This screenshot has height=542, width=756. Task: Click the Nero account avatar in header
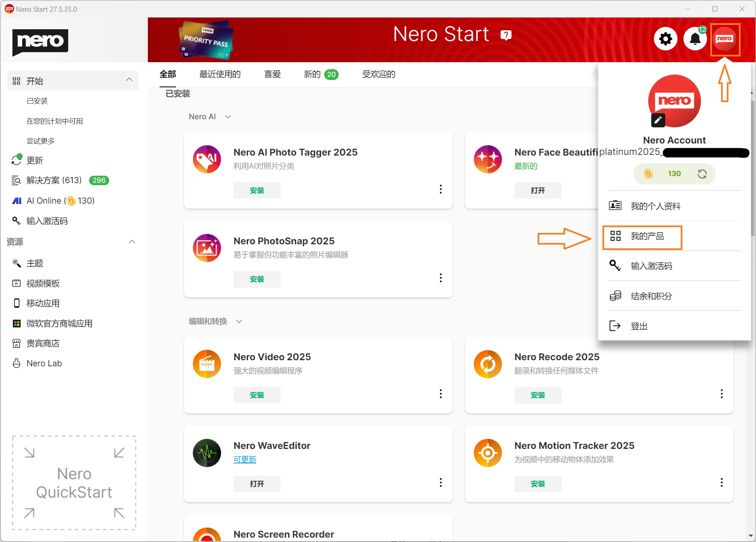(x=725, y=39)
